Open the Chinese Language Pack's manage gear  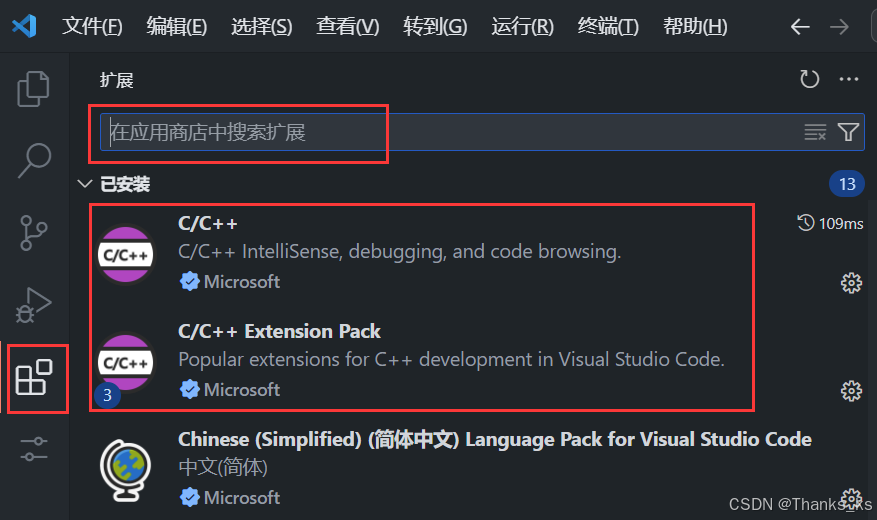(851, 498)
